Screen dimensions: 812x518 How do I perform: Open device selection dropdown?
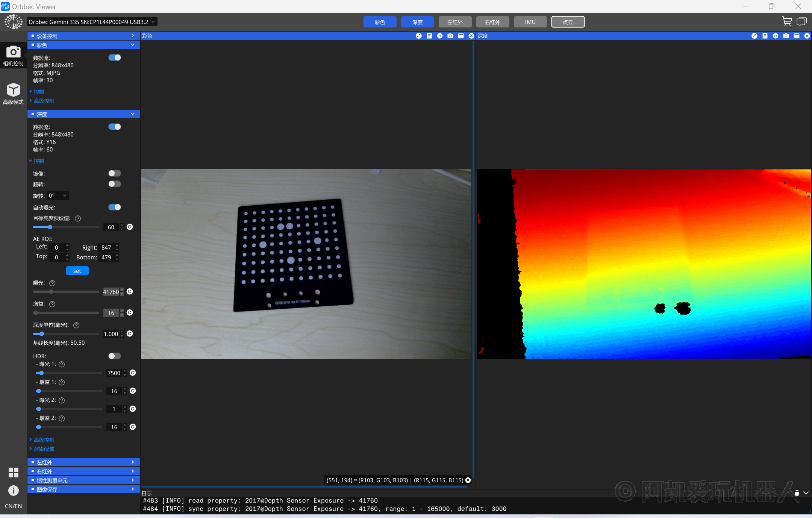(x=92, y=22)
